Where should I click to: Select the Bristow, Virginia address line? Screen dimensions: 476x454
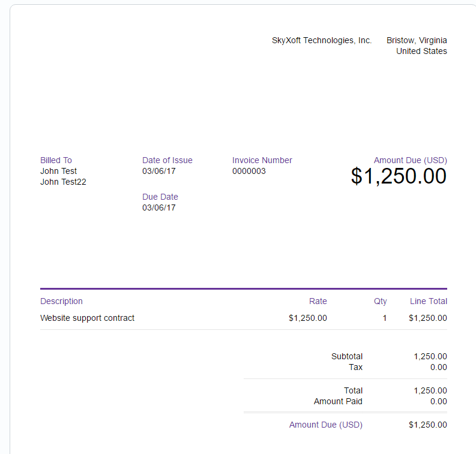417,40
